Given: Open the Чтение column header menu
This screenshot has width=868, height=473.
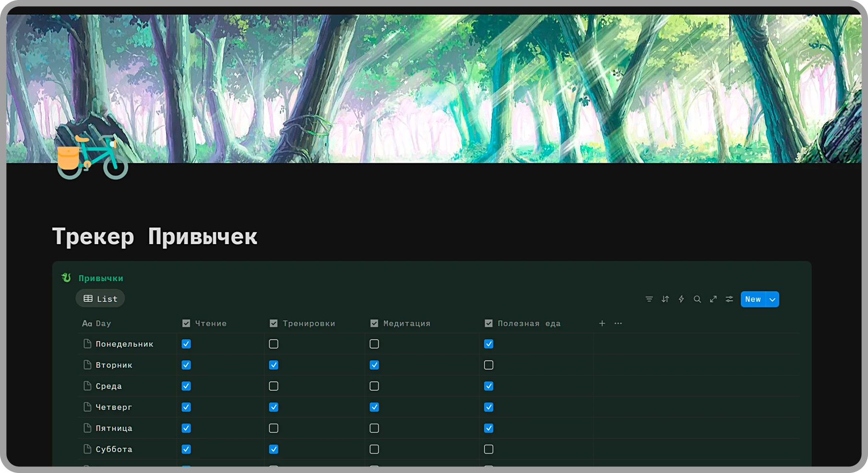Looking at the screenshot, I should (210, 324).
